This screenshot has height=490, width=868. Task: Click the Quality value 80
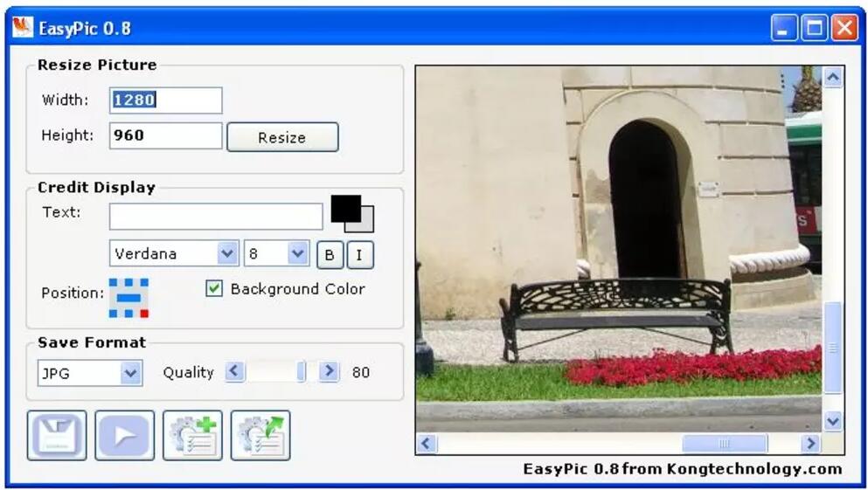pyautogui.click(x=361, y=372)
